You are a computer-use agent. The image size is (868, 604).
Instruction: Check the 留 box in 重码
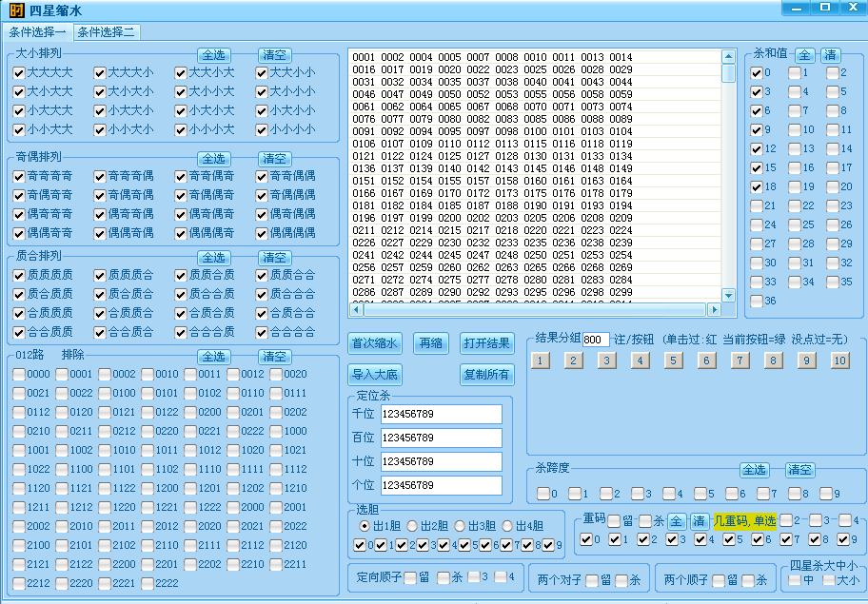pos(613,521)
